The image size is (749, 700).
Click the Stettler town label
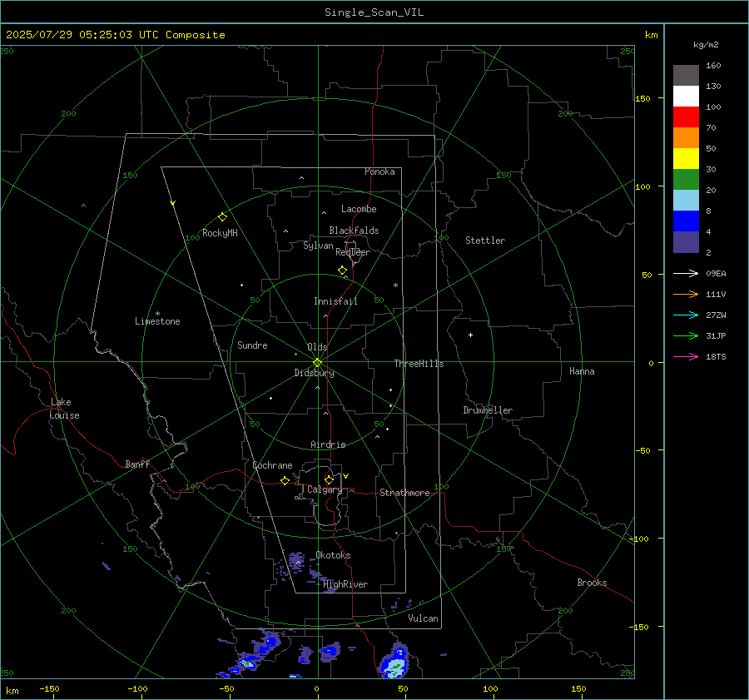(485, 241)
